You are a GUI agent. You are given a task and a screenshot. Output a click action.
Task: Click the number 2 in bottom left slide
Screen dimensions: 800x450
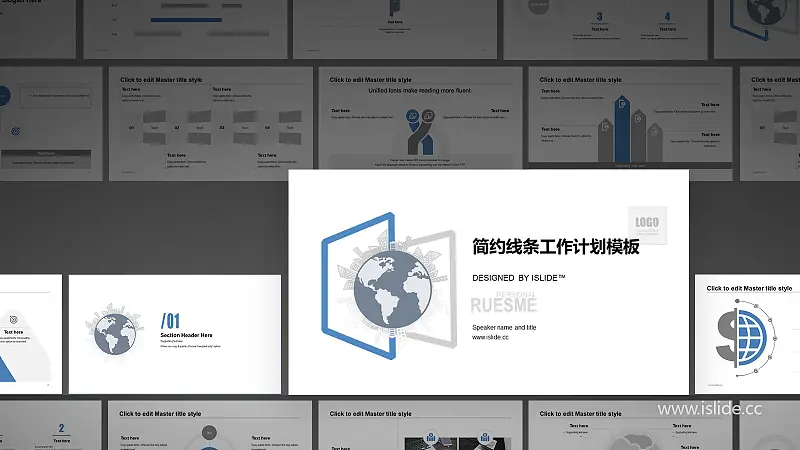tap(61, 428)
